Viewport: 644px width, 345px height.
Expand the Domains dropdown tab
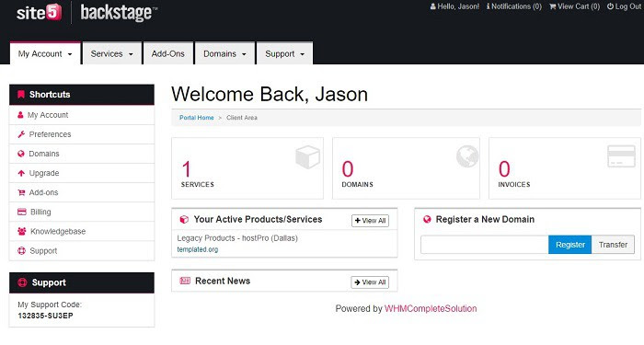(224, 53)
